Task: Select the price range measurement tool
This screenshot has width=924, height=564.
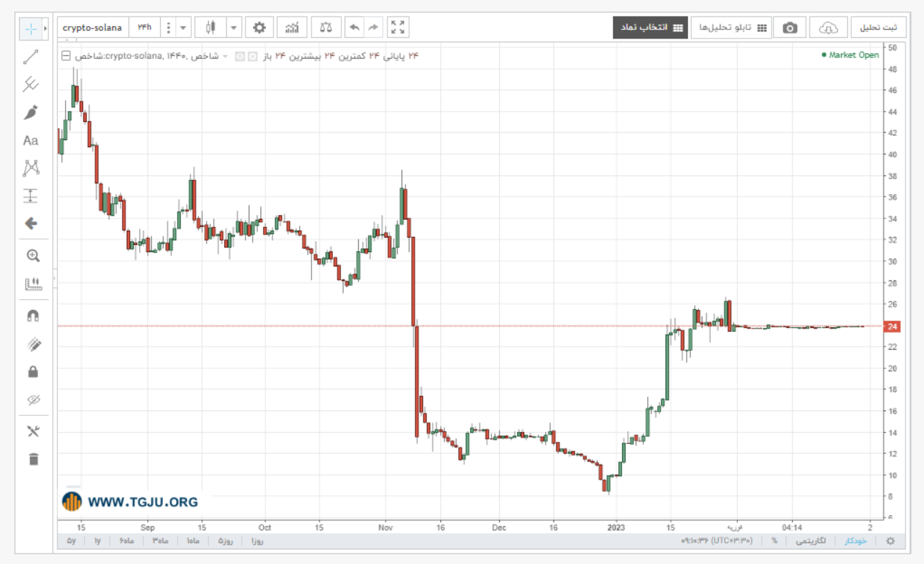Action: click(31, 196)
